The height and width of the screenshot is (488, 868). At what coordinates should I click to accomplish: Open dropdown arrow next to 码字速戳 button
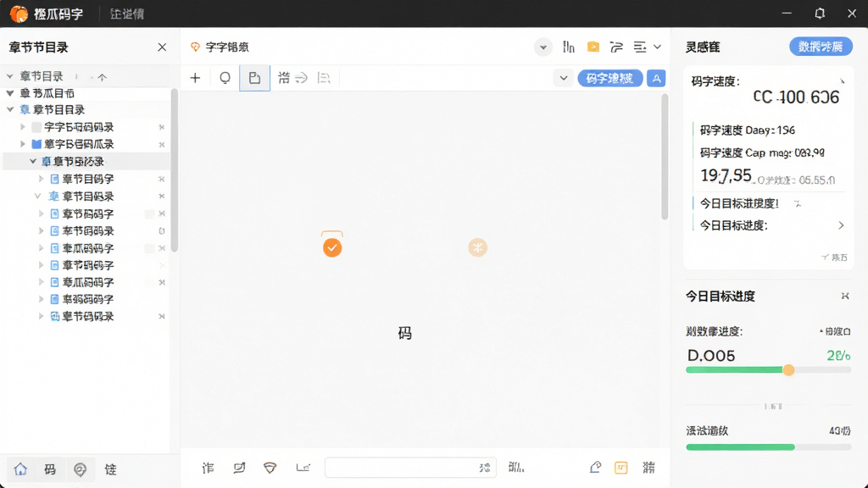(x=564, y=78)
